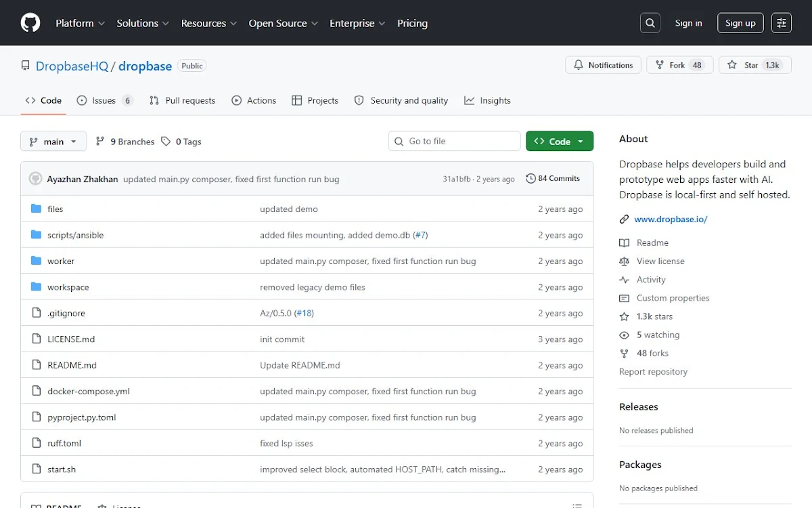
Task: Switch to the Code tab
Action: coord(43,100)
